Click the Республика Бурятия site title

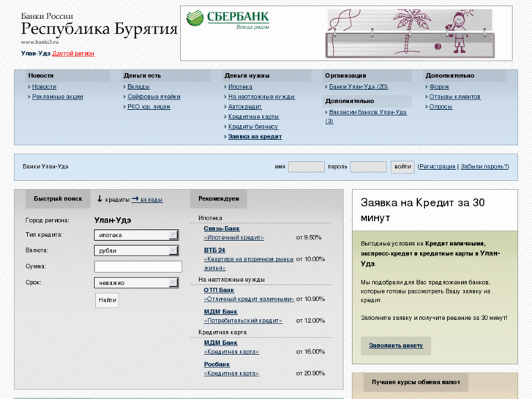coord(99,29)
